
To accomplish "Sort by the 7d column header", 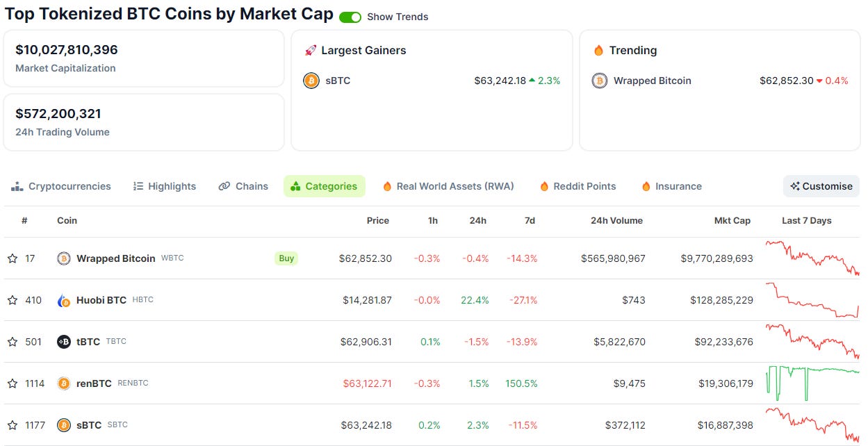I will 530,220.
